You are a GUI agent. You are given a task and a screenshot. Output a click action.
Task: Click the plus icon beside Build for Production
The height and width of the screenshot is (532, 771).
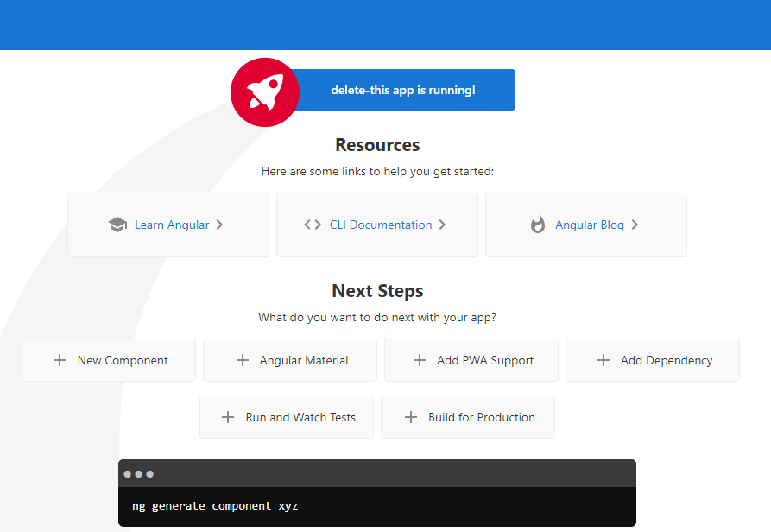click(x=411, y=417)
